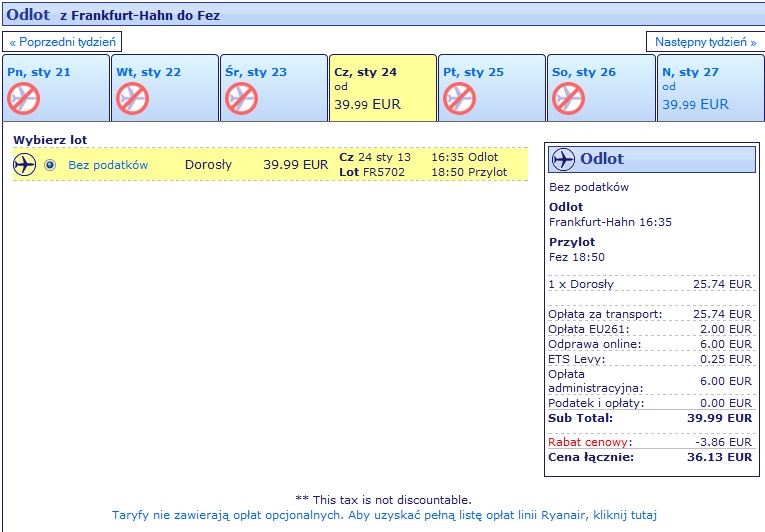Click the no-flight icon under Śr, sty 23
Viewport: 765px width, 532px height.
242,99
